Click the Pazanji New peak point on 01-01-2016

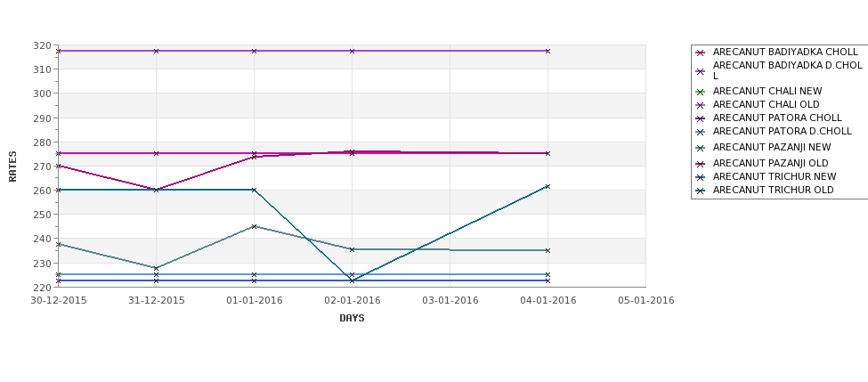(254, 226)
